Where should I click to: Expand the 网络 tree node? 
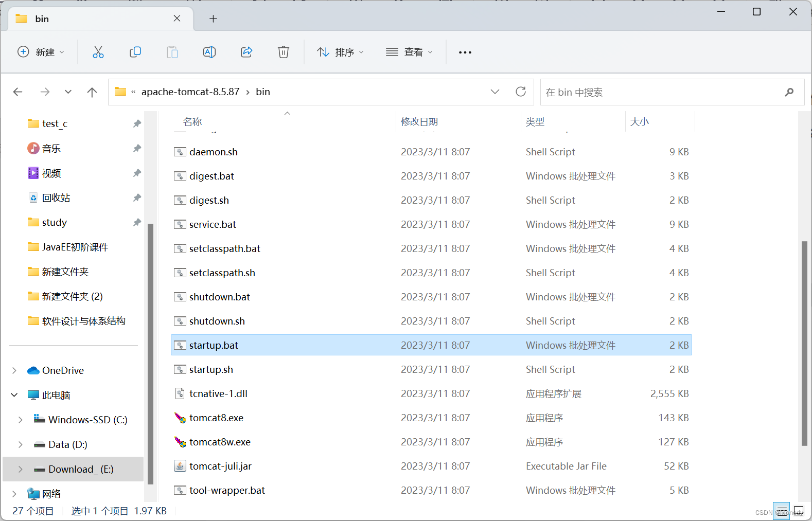(14, 494)
